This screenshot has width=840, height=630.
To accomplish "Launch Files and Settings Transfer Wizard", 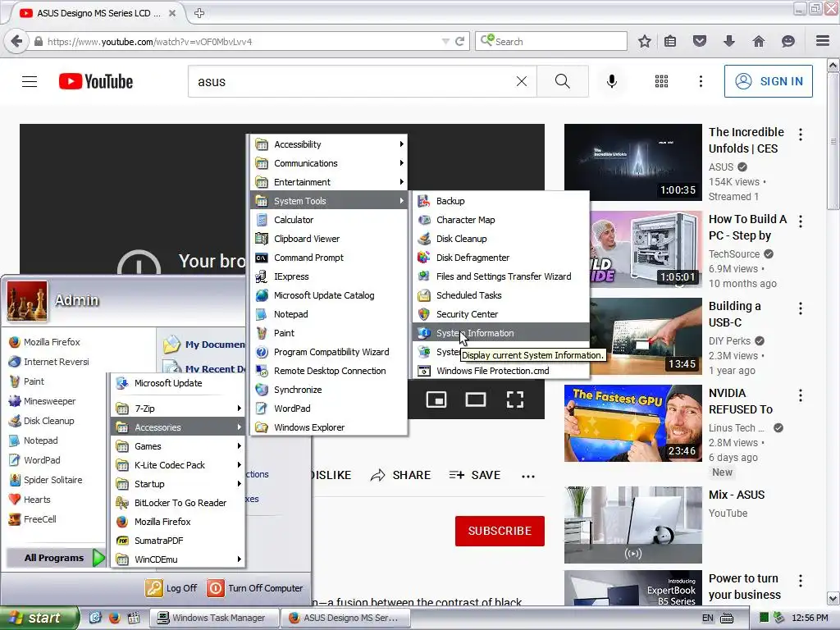I will point(500,276).
